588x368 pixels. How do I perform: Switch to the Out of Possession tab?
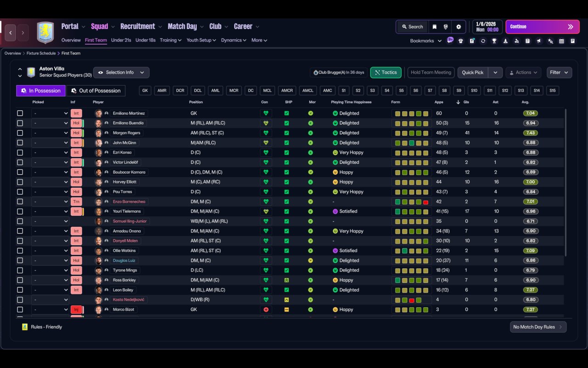(96, 91)
